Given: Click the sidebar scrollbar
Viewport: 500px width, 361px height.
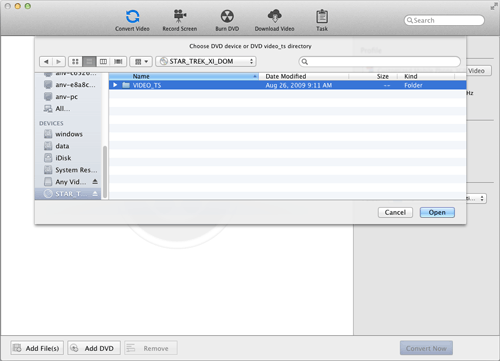Looking at the screenshot, I should tap(105, 172).
